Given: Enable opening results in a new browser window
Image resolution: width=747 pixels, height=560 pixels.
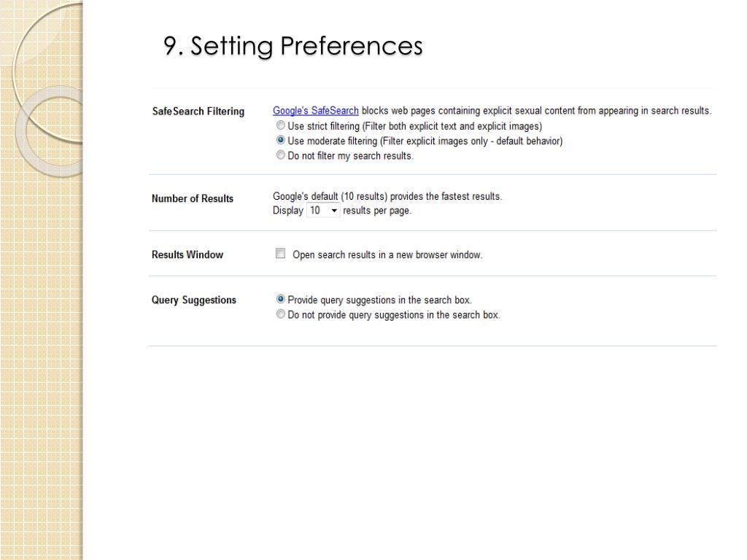Looking at the screenshot, I should pyautogui.click(x=281, y=253).
